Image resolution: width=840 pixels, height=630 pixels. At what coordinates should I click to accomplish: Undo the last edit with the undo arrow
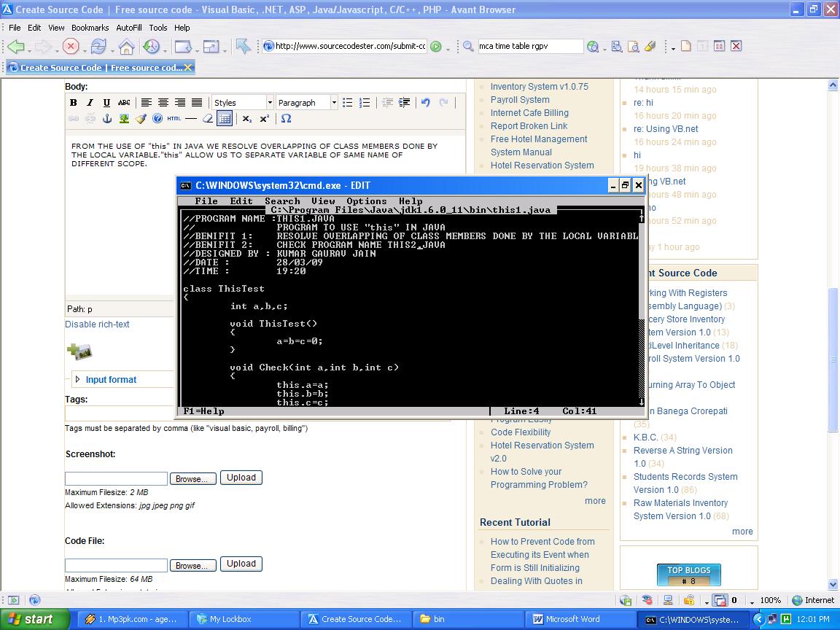[x=426, y=103]
